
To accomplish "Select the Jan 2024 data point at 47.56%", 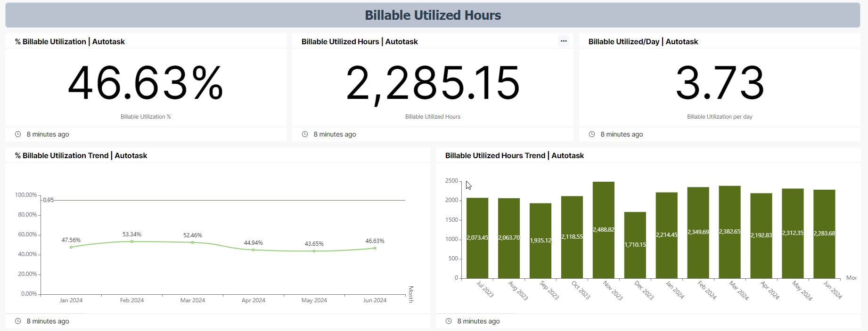I will click(71, 247).
